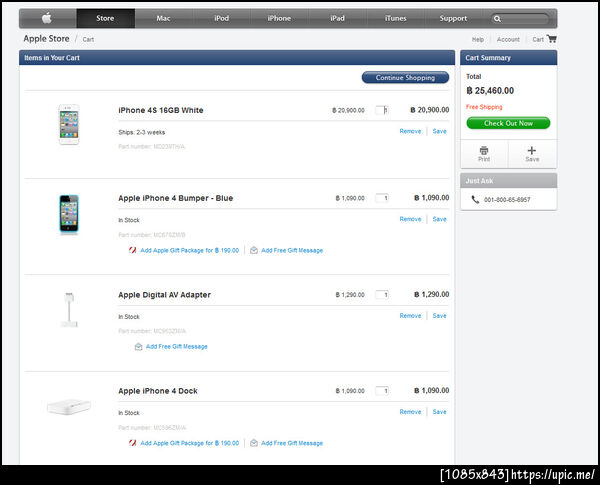Viewport: 600px width, 485px height.
Task: Remove the Digital AV Adapter from cart
Action: tap(410, 315)
